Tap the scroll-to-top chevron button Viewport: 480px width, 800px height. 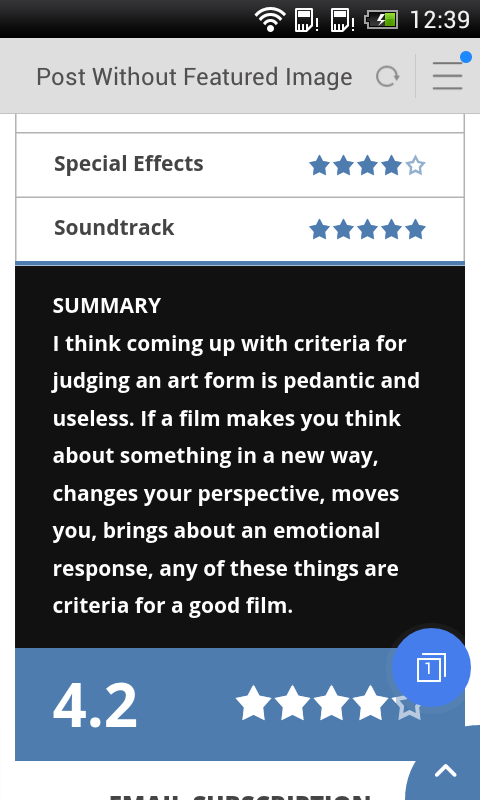[445, 770]
